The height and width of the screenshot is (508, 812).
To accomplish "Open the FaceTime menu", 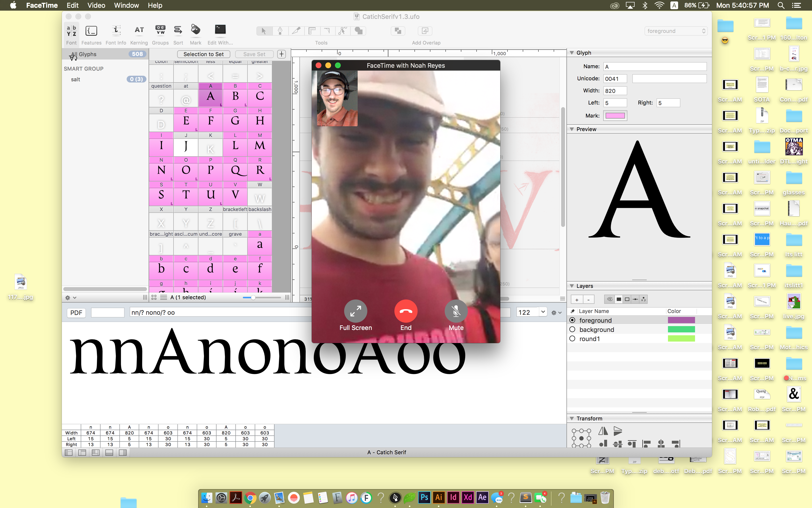I will pyautogui.click(x=42, y=5).
